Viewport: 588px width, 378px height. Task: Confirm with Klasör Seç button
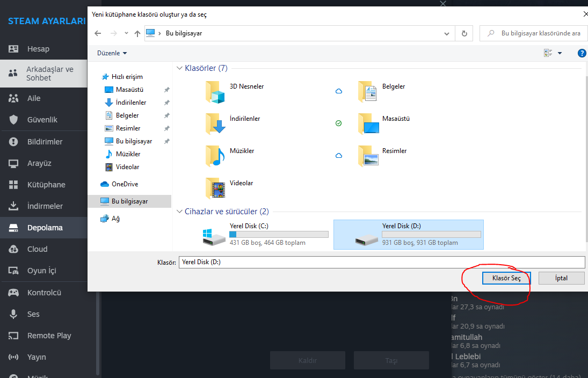coord(506,278)
